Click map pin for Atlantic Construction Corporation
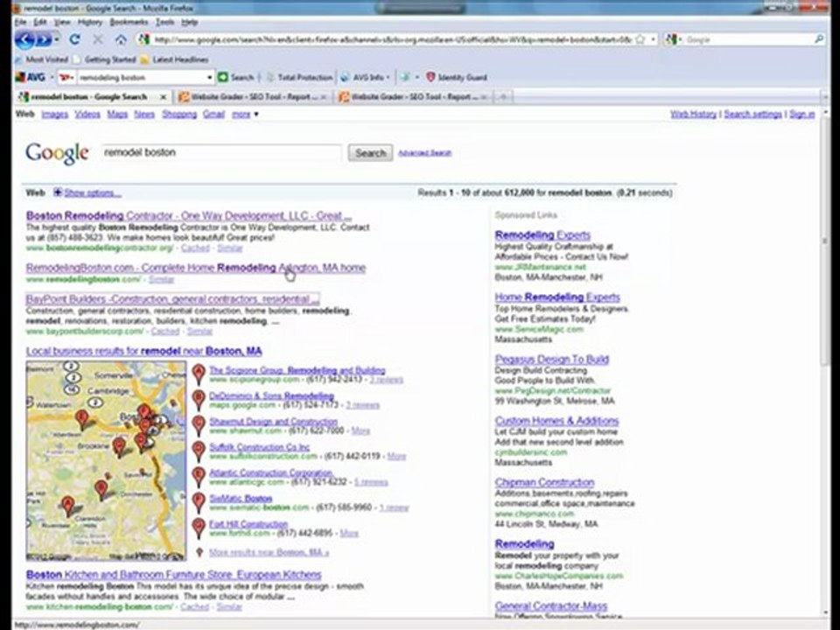Image resolution: width=840 pixels, height=630 pixels. point(199,476)
